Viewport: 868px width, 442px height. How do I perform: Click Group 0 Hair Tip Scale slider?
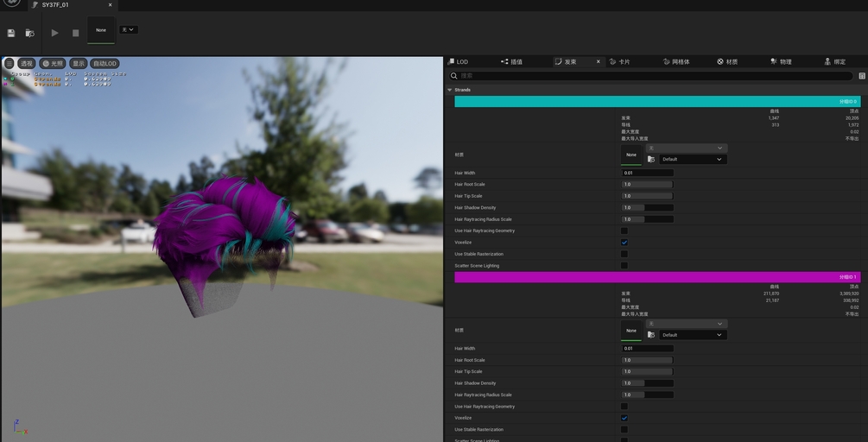(x=647, y=196)
